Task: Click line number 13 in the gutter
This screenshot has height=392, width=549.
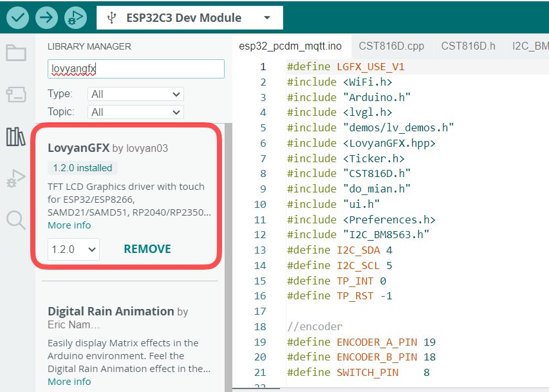Action: (260, 250)
